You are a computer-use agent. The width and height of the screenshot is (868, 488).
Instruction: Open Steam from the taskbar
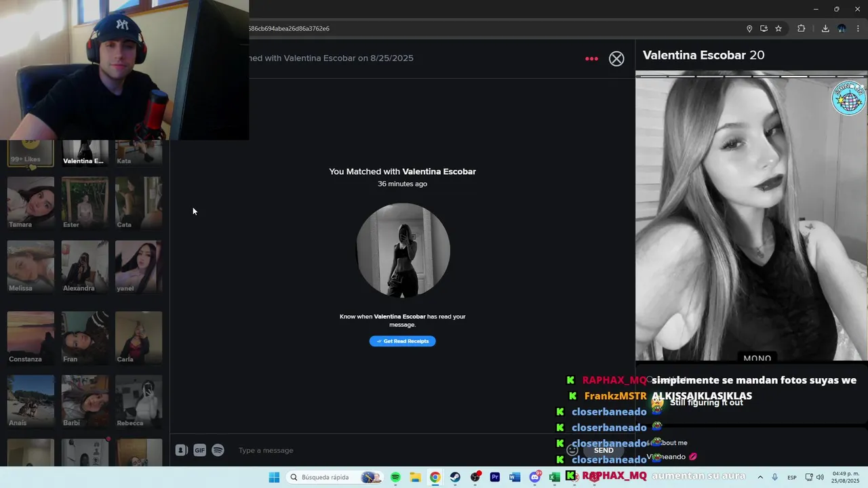click(455, 477)
